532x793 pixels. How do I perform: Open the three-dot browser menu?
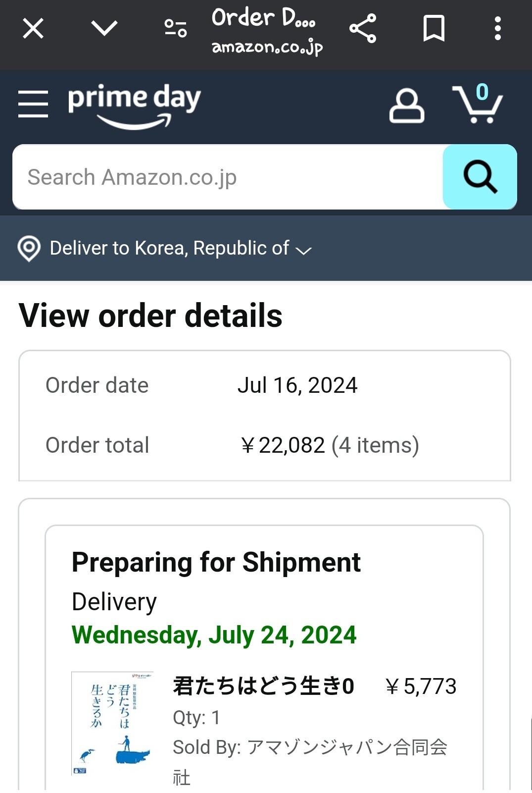coord(497,28)
